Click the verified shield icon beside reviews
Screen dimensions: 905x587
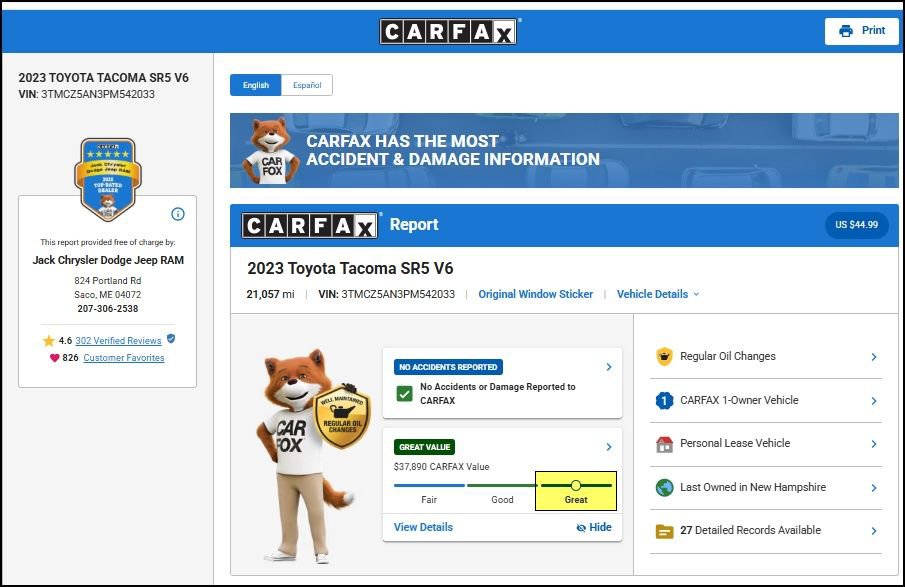(x=171, y=339)
